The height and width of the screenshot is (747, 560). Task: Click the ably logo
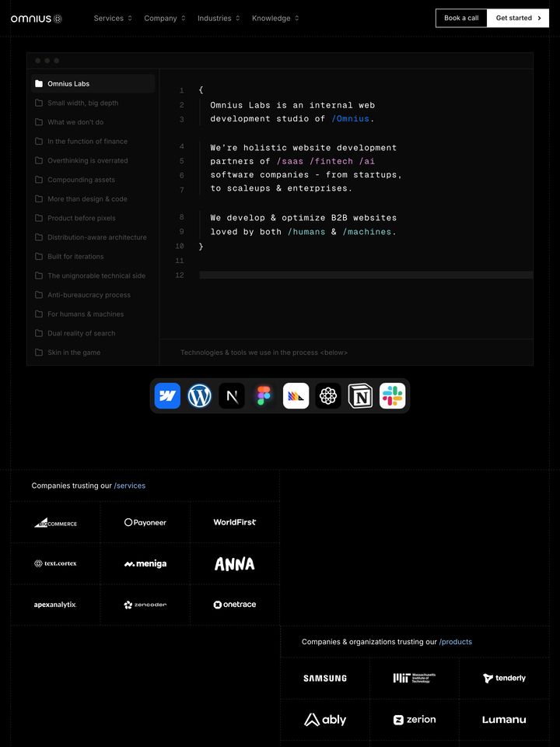coord(325,719)
